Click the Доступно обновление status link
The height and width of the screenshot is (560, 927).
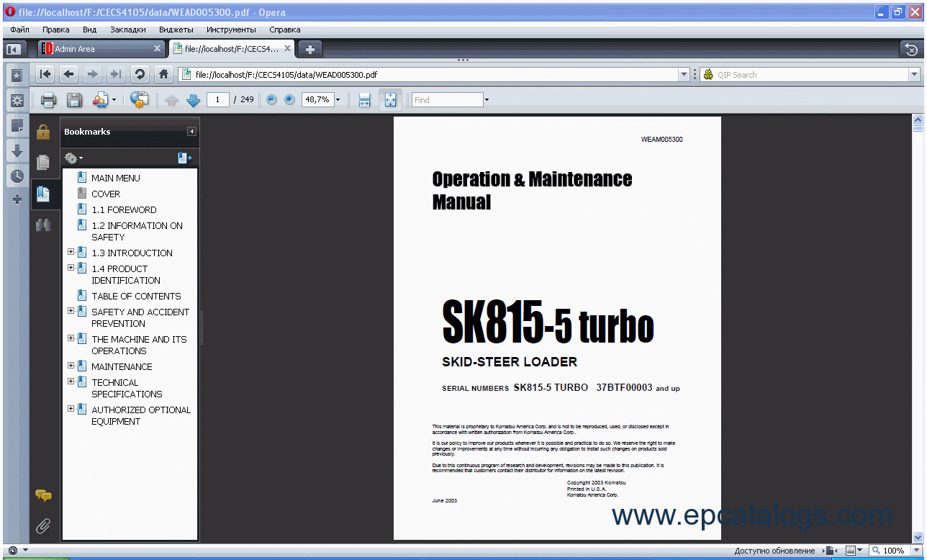pos(774,551)
